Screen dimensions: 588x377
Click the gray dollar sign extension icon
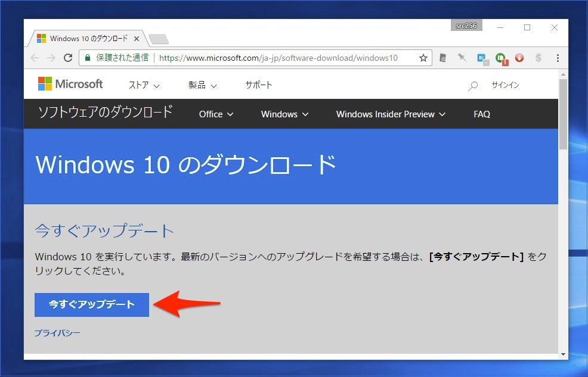click(x=539, y=57)
